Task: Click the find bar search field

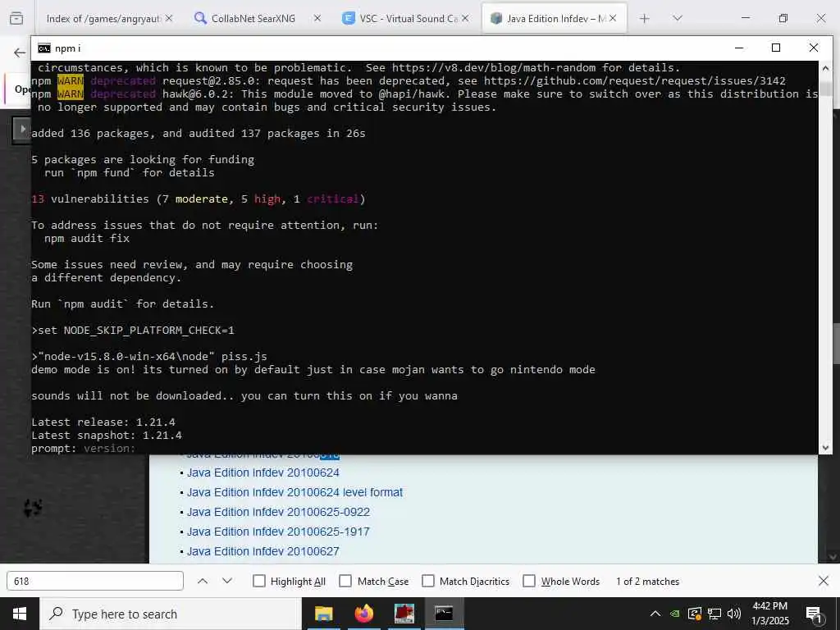Action: pos(95,582)
